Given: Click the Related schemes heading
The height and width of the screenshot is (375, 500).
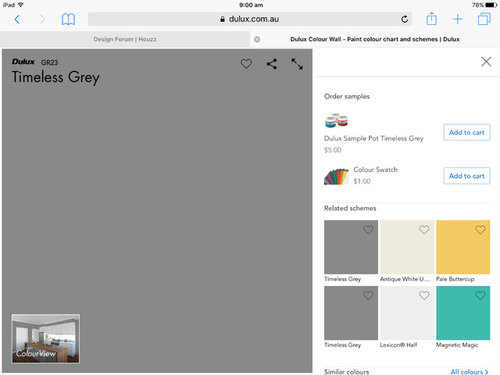Looking at the screenshot, I should [x=350, y=208].
